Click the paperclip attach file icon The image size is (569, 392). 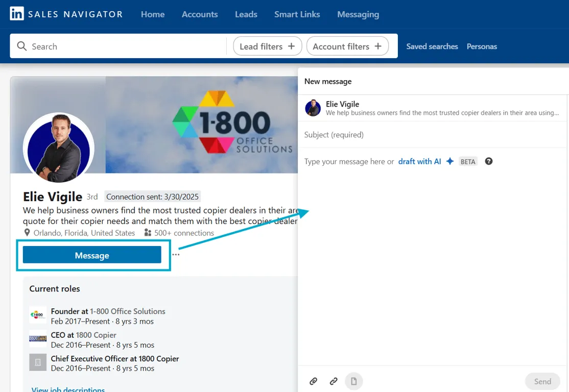coord(313,381)
